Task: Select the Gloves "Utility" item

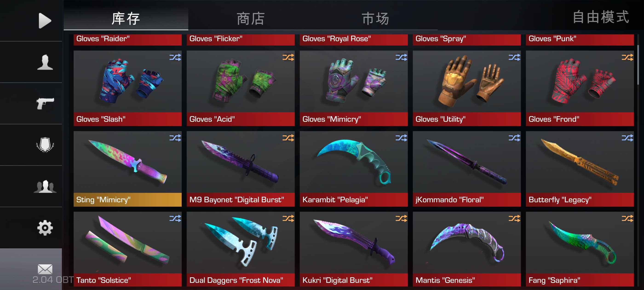Action: [466, 88]
